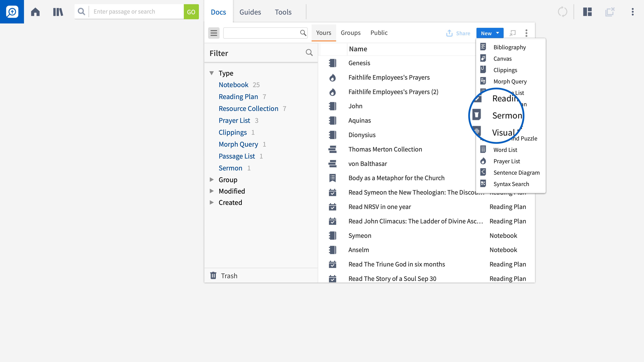Screen dimensions: 644x362
Task: Switch to the Docs tab
Action: coord(218,12)
